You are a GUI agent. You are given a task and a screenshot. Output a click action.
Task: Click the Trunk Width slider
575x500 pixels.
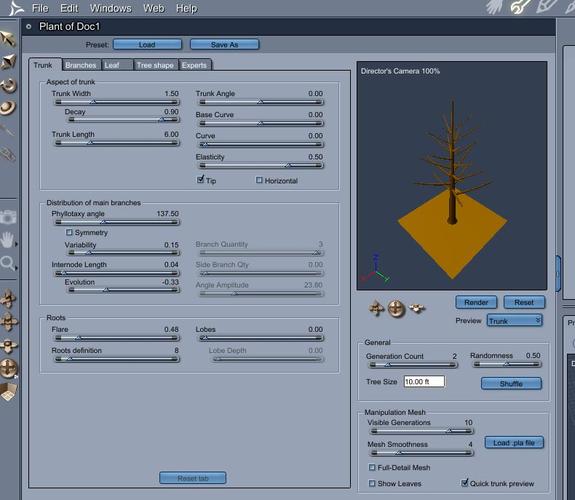[117, 102]
